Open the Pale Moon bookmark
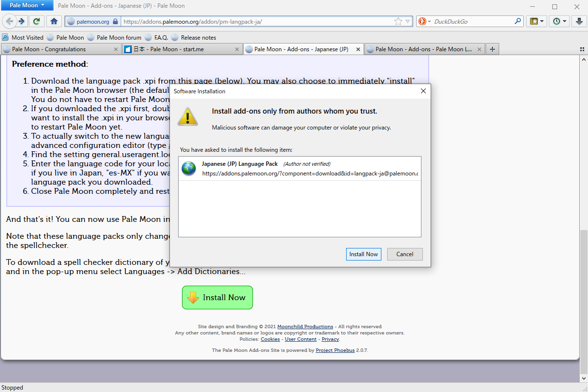The image size is (588, 392). (x=65, y=37)
